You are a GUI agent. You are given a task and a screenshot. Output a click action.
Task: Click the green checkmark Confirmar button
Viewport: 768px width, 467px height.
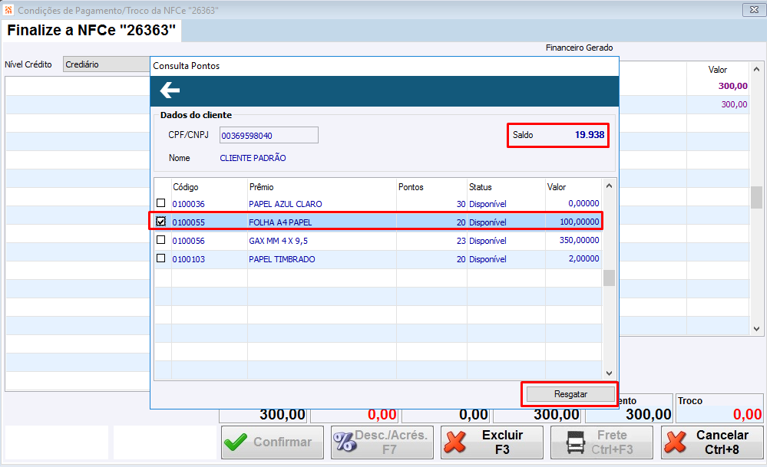[272, 442]
